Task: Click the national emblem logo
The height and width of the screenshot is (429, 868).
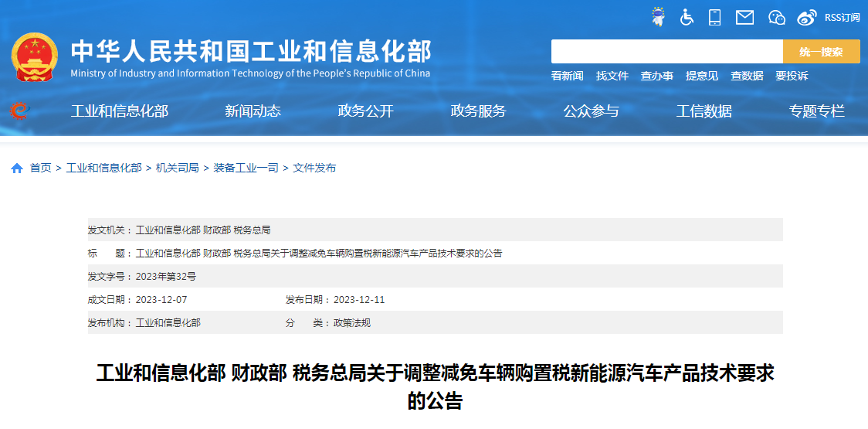Action: click(x=34, y=57)
